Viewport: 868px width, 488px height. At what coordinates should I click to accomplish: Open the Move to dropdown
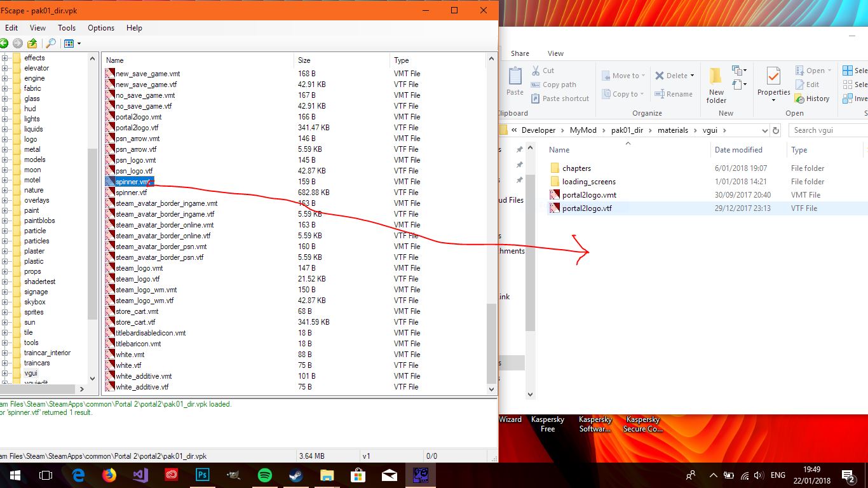(623, 76)
